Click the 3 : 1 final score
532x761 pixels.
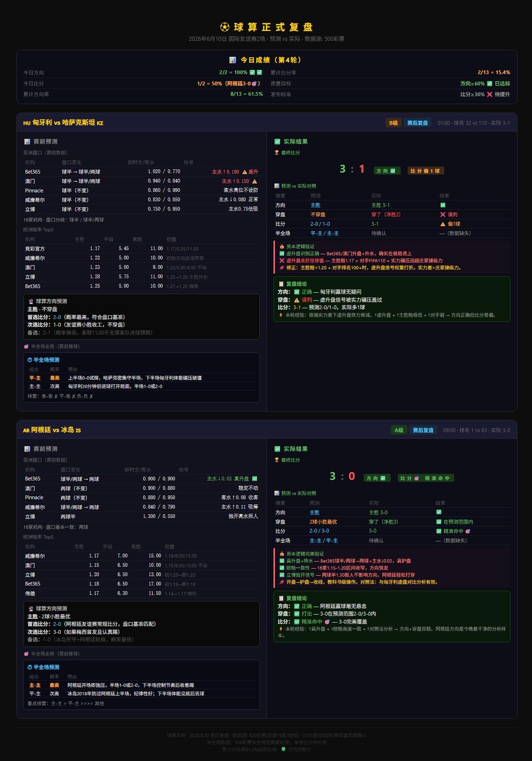coord(352,169)
